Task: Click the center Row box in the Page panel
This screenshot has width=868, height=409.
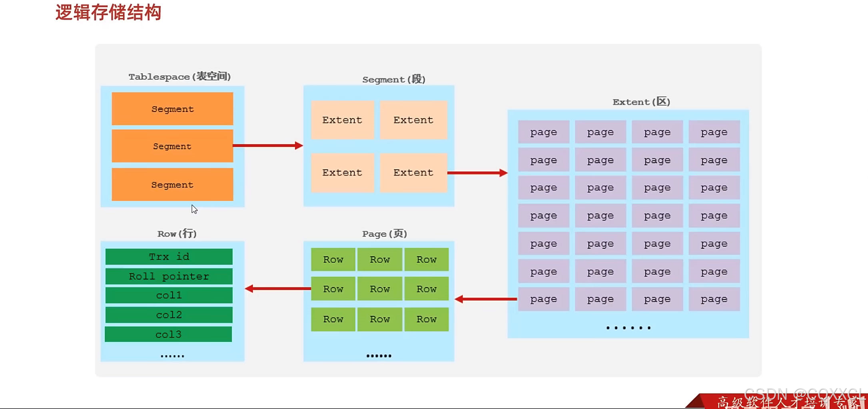Action: pyautogui.click(x=380, y=289)
